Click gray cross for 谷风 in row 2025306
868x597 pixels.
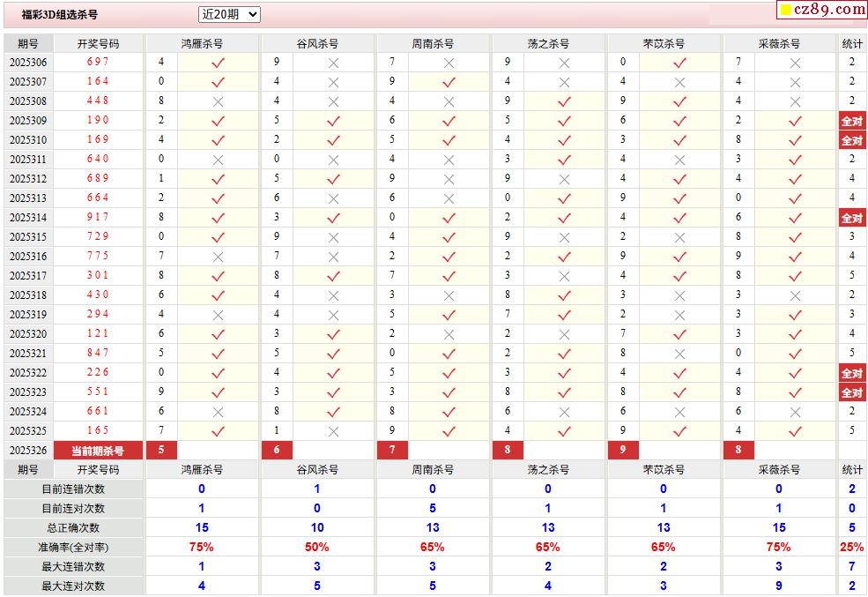333,63
